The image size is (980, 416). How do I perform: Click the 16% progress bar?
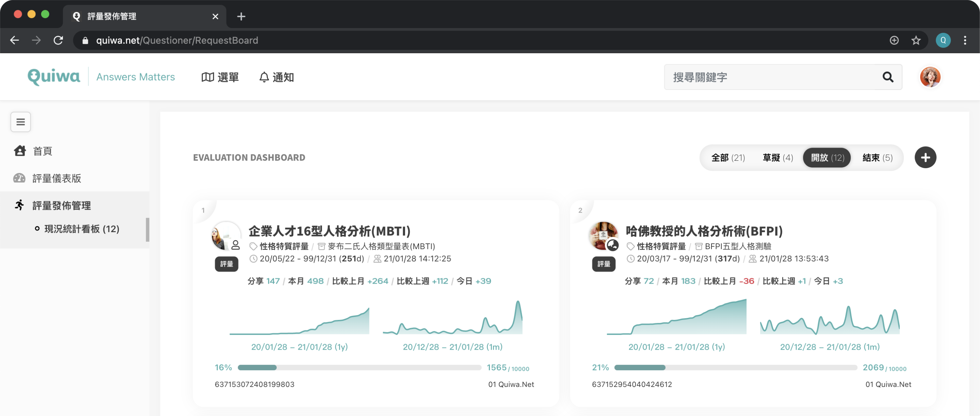coord(360,368)
